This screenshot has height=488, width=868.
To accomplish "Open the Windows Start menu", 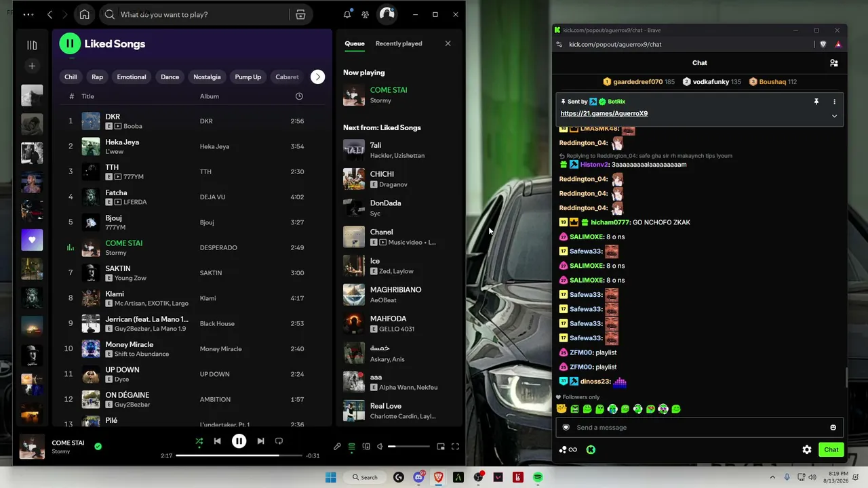I will point(330,477).
